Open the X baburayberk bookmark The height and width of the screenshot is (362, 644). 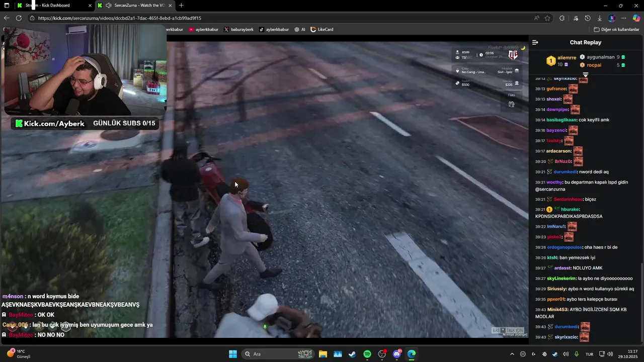[238, 30]
